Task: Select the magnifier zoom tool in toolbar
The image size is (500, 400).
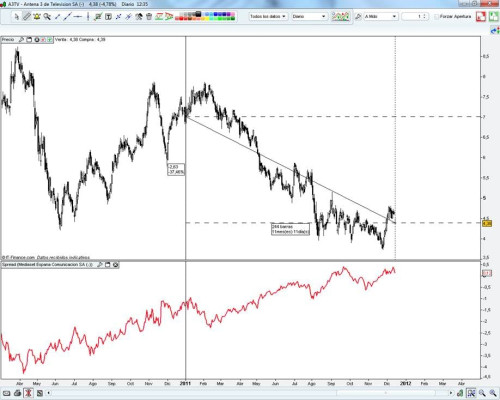Action: point(47,16)
